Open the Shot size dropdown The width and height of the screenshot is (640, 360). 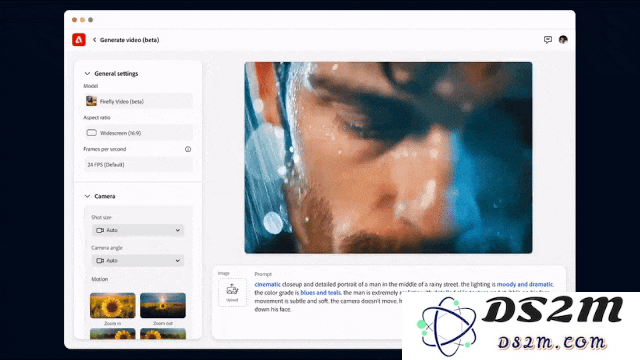point(138,230)
